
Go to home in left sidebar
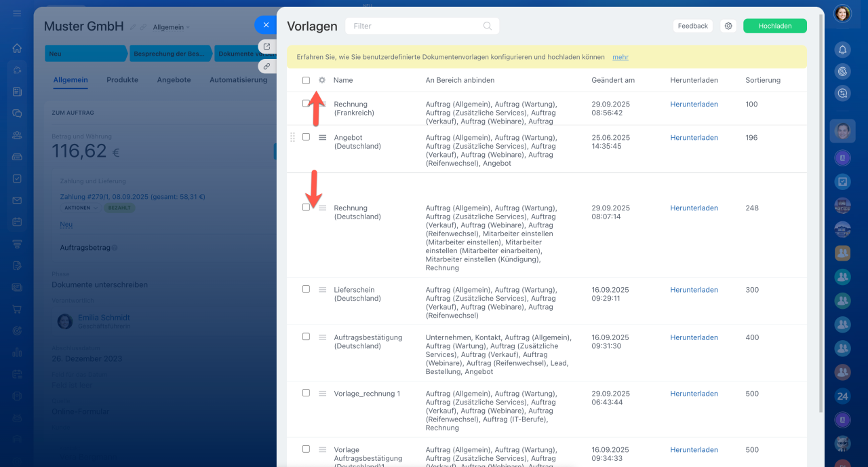[x=17, y=48]
